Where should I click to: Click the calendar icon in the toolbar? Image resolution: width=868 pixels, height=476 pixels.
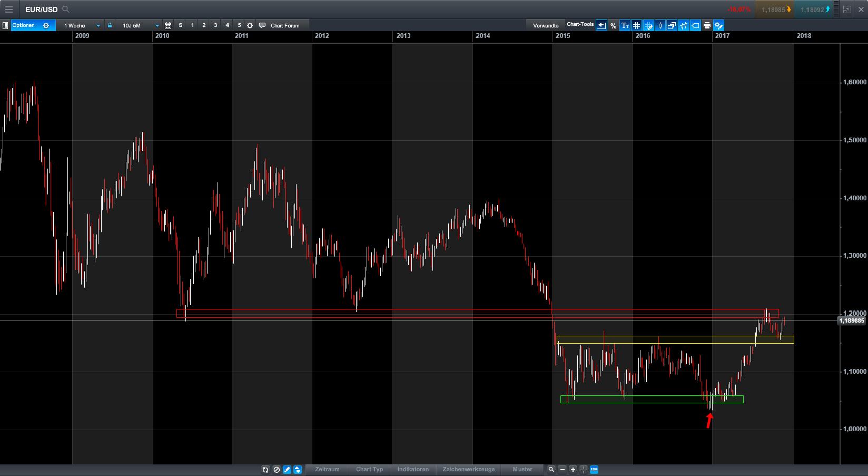[168, 25]
